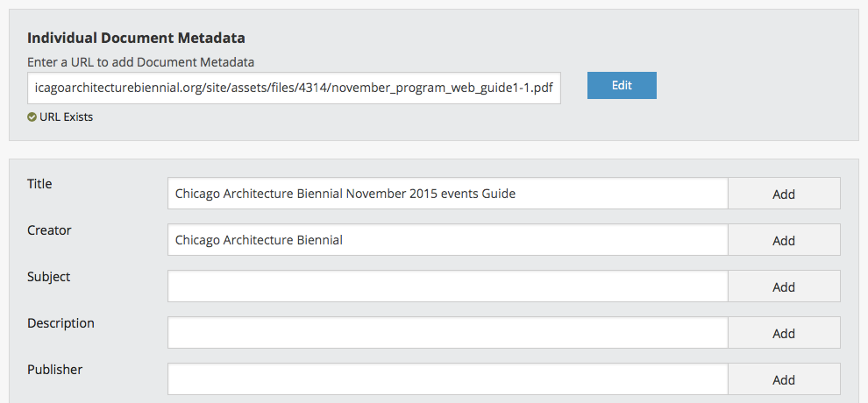Focus the empty Description field

click(x=447, y=333)
